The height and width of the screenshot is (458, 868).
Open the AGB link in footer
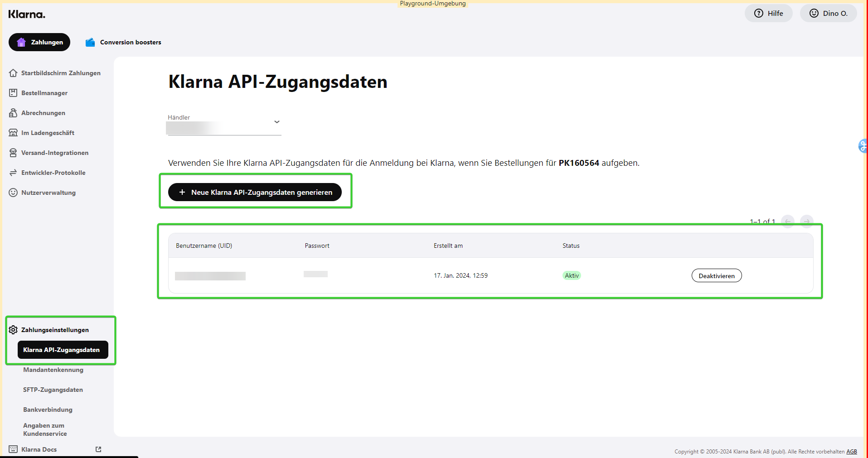[852, 452]
